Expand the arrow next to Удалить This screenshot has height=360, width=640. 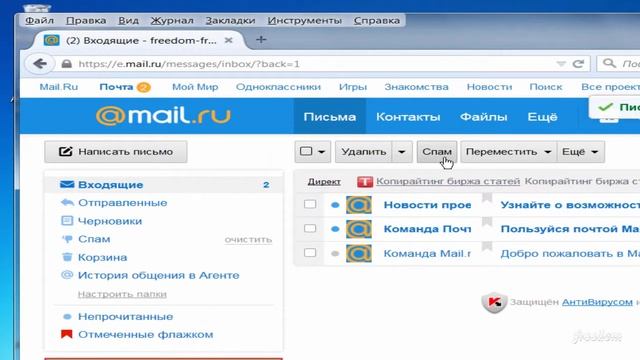[402, 152]
